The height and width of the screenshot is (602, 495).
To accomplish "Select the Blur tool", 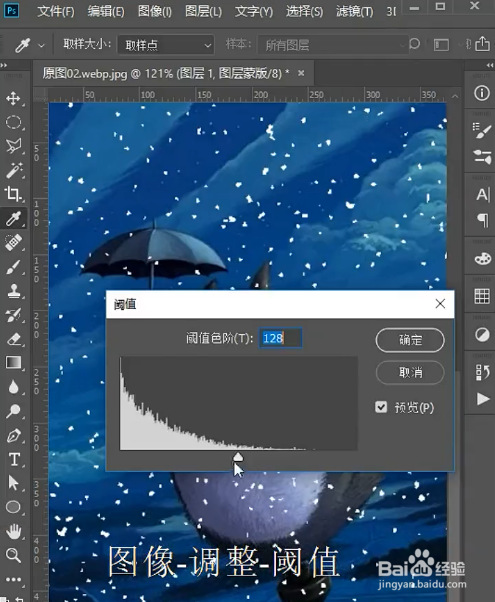I will tap(13, 387).
